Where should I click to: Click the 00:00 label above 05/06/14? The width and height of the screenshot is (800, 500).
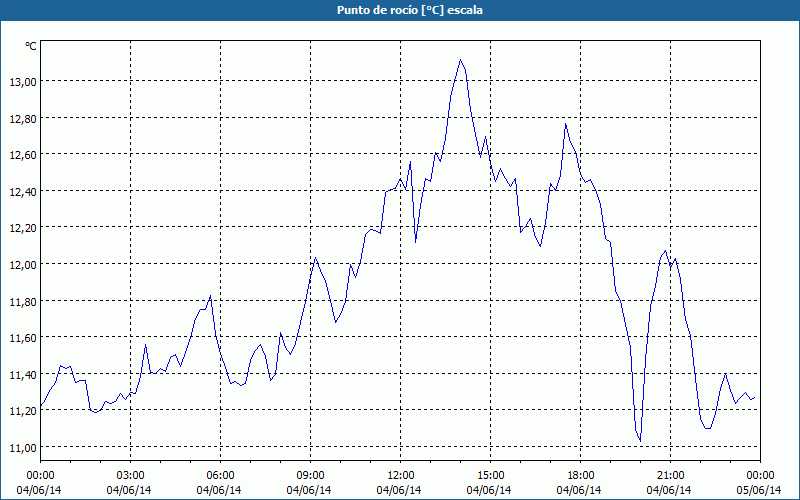(x=761, y=476)
